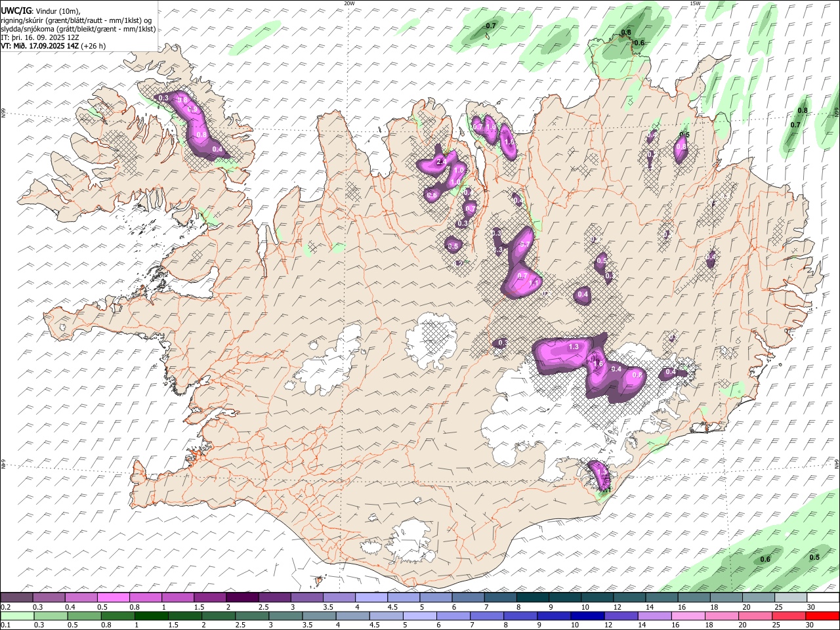Pick the white swatch starting at 30 in the upper row

pyautogui.click(x=823, y=598)
